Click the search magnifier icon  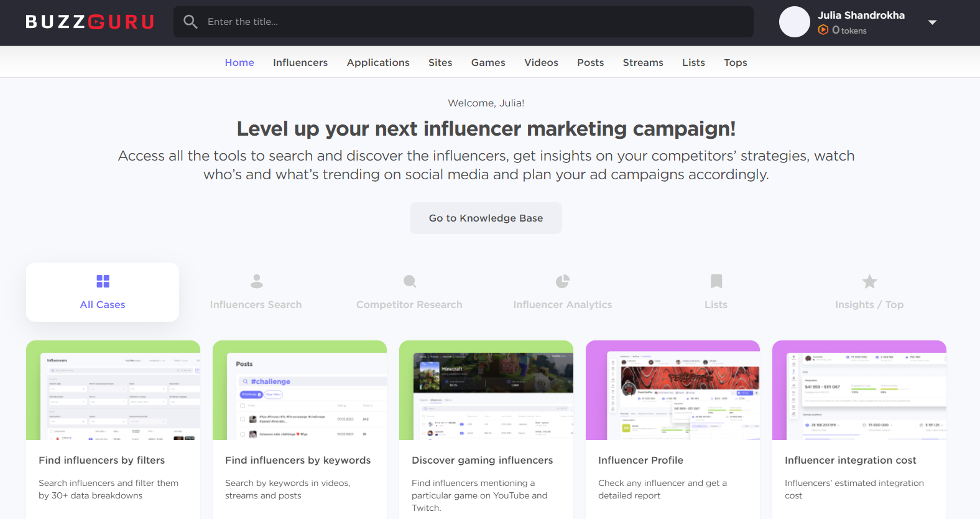pos(190,22)
